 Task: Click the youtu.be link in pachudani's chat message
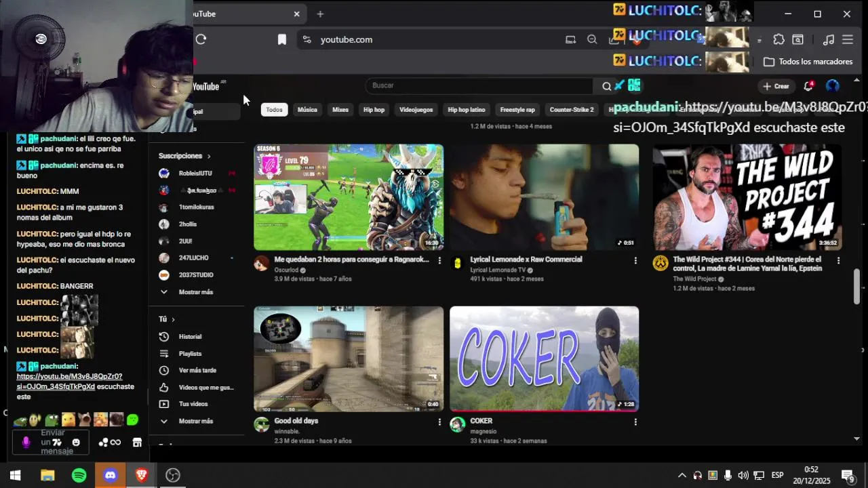[x=69, y=382]
